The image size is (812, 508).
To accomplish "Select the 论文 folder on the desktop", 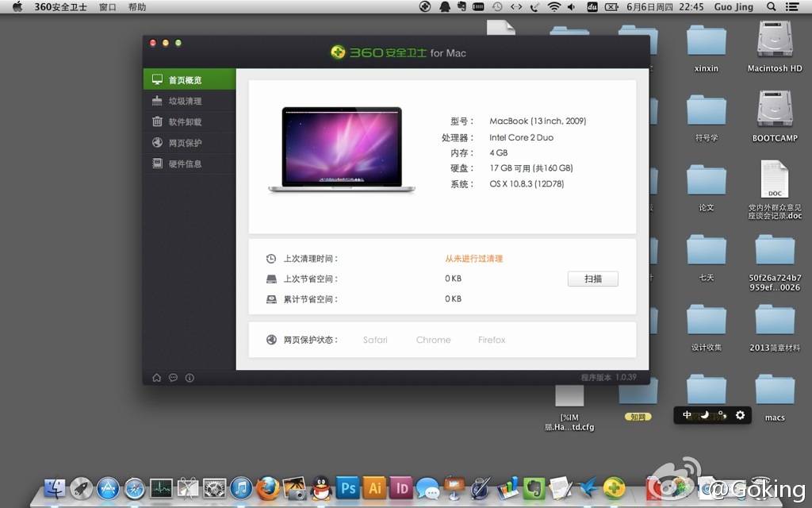I will (707, 188).
